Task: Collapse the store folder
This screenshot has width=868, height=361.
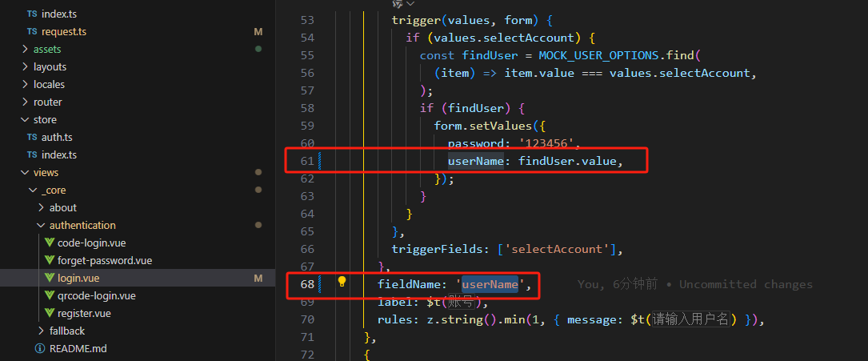Action: point(25,119)
